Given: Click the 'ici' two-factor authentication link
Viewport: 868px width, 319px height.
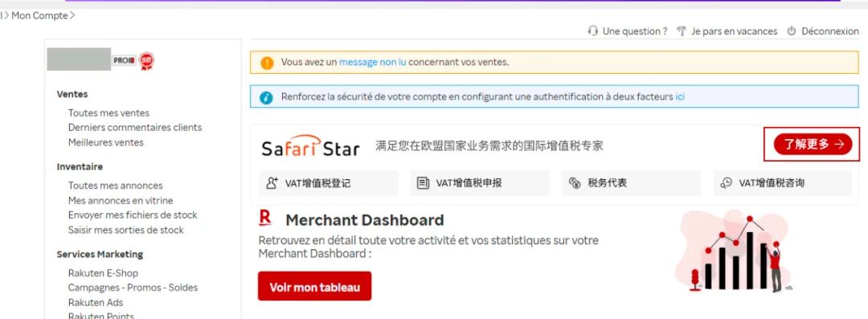Looking at the screenshot, I should tap(680, 97).
